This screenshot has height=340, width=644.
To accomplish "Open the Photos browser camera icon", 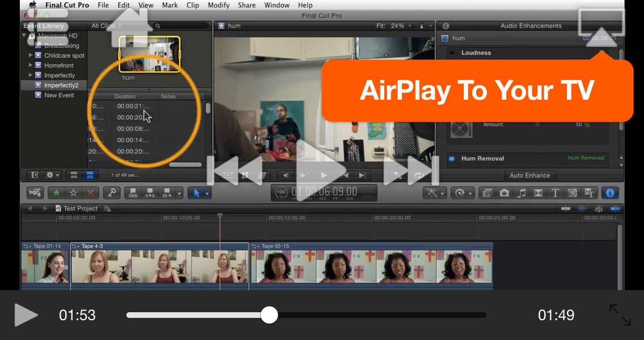I will [x=504, y=193].
